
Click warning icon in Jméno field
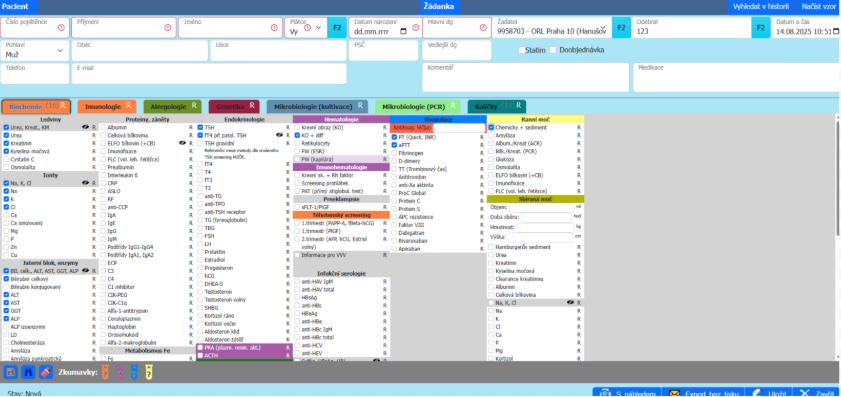(x=275, y=27)
